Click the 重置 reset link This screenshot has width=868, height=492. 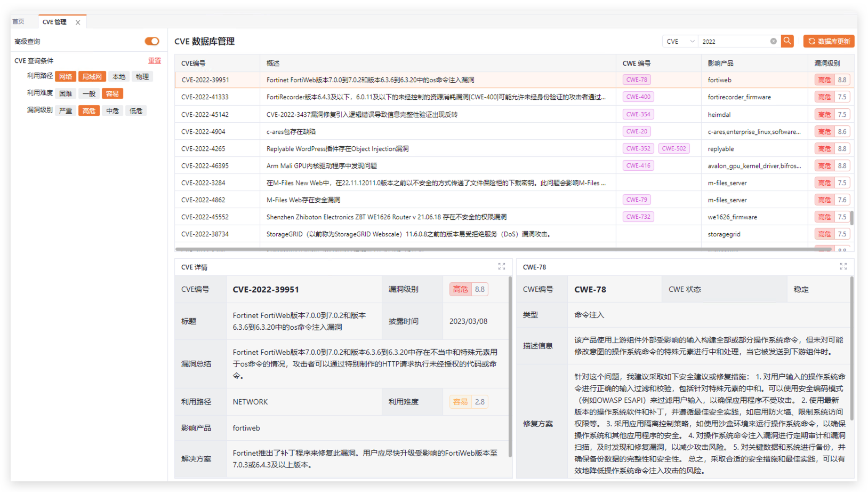pyautogui.click(x=154, y=61)
